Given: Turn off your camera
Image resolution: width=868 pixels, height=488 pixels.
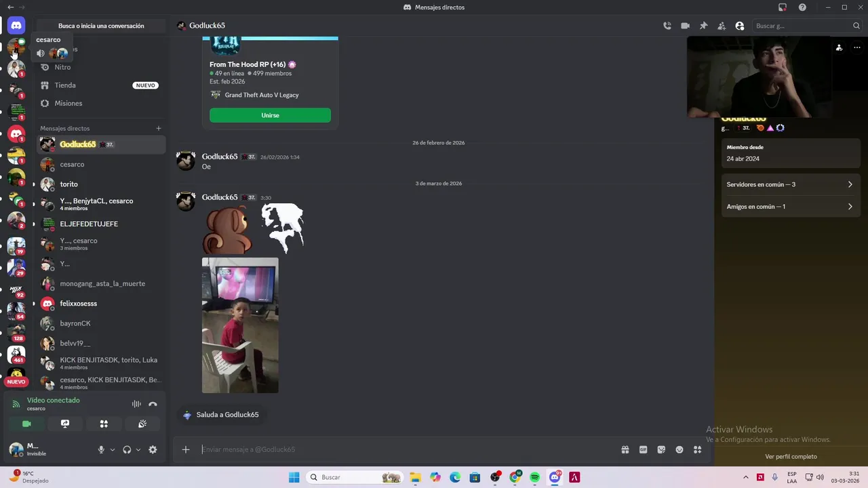Looking at the screenshot, I should tap(26, 424).
